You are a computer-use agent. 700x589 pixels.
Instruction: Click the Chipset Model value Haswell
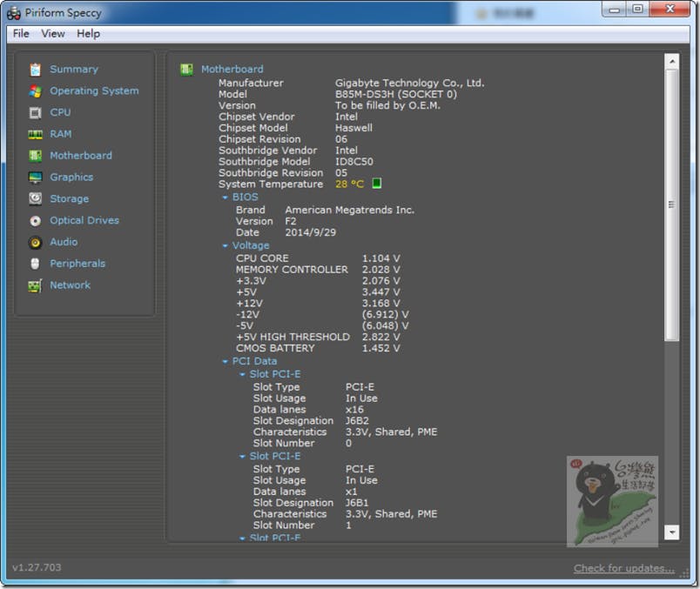click(x=354, y=128)
